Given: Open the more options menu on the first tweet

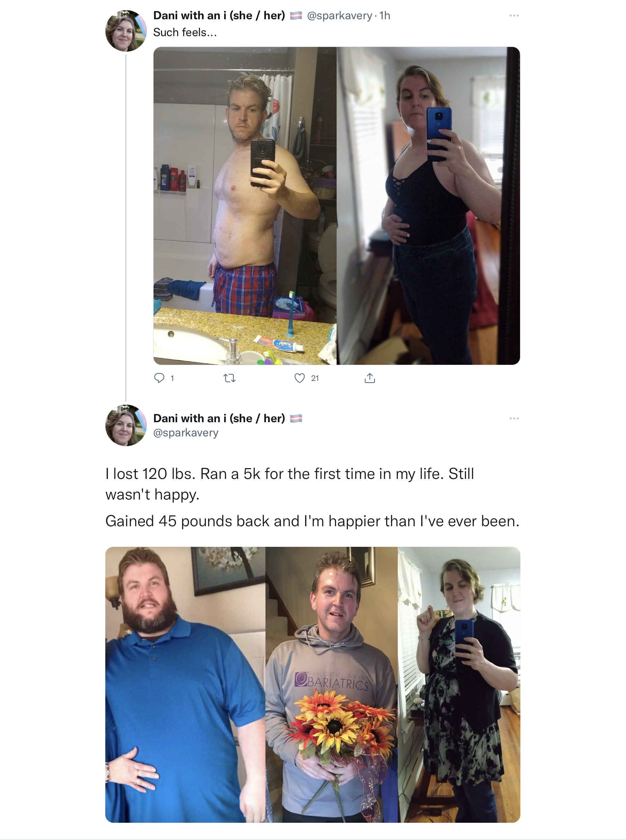Looking at the screenshot, I should (514, 16).
